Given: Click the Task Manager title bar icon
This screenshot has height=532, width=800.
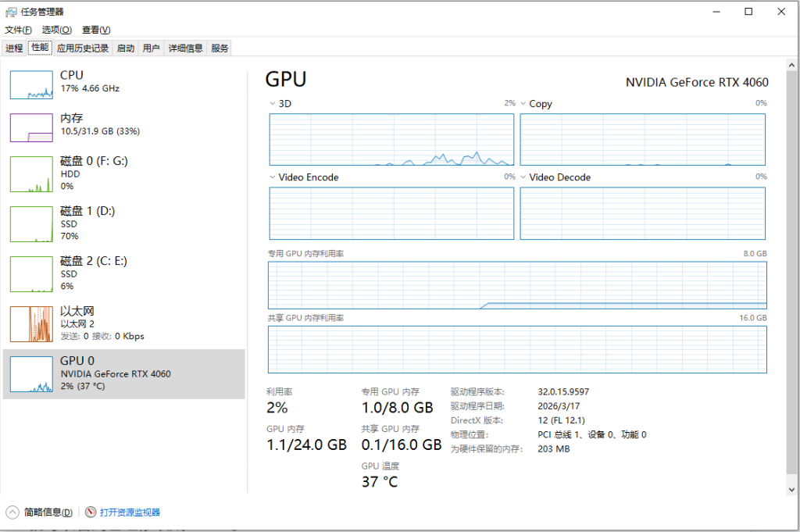Looking at the screenshot, I should [11, 12].
